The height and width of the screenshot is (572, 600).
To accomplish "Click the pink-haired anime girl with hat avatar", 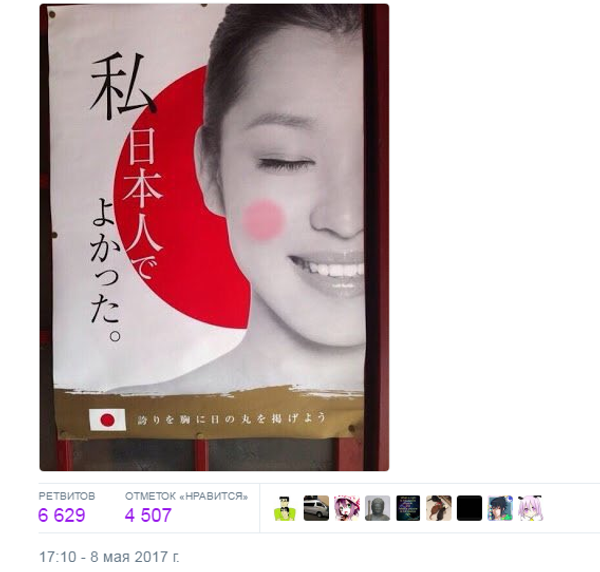I will [347, 508].
